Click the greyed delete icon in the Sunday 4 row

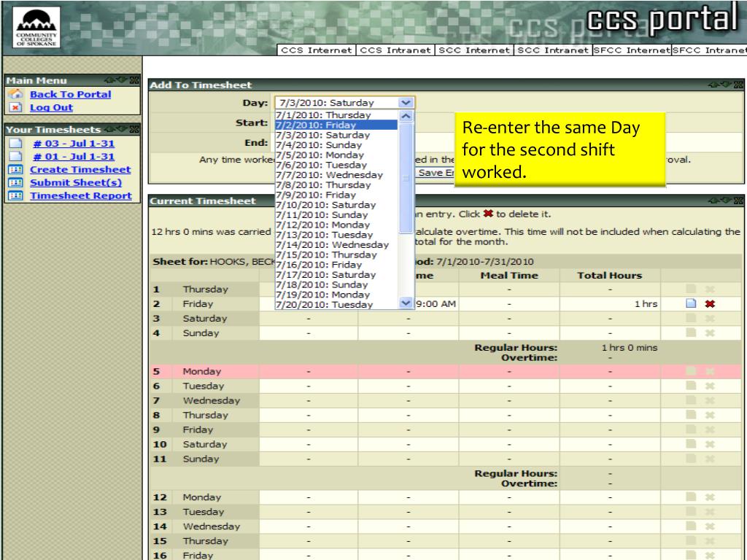pyautogui.click(x=710, y=332)
